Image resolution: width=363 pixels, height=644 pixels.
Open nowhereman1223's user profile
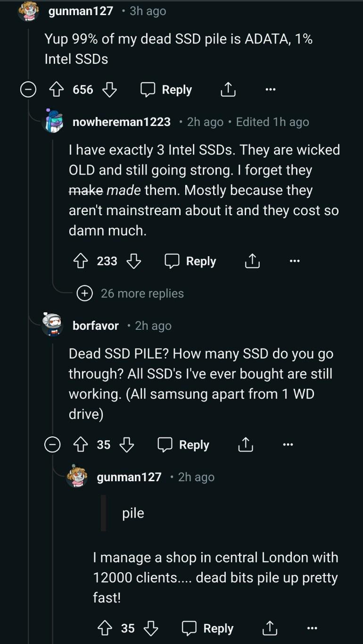[122, 122]
